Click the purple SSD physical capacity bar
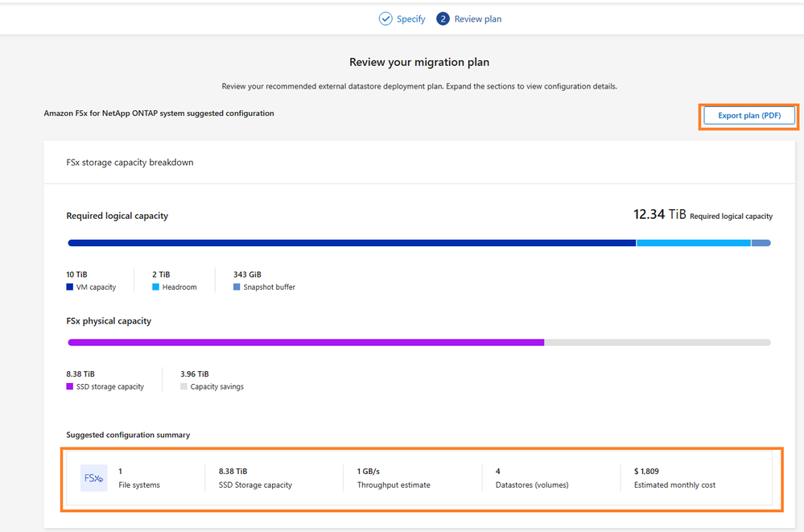804x532 pixels. click(x=306, y=342)
